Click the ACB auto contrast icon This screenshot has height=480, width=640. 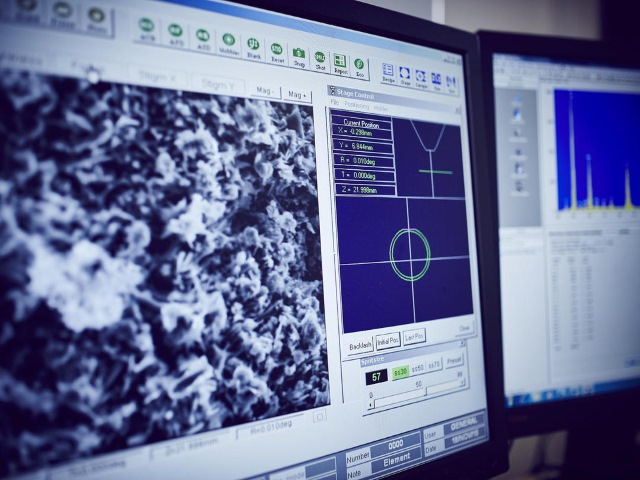click(x=147, y=28)
